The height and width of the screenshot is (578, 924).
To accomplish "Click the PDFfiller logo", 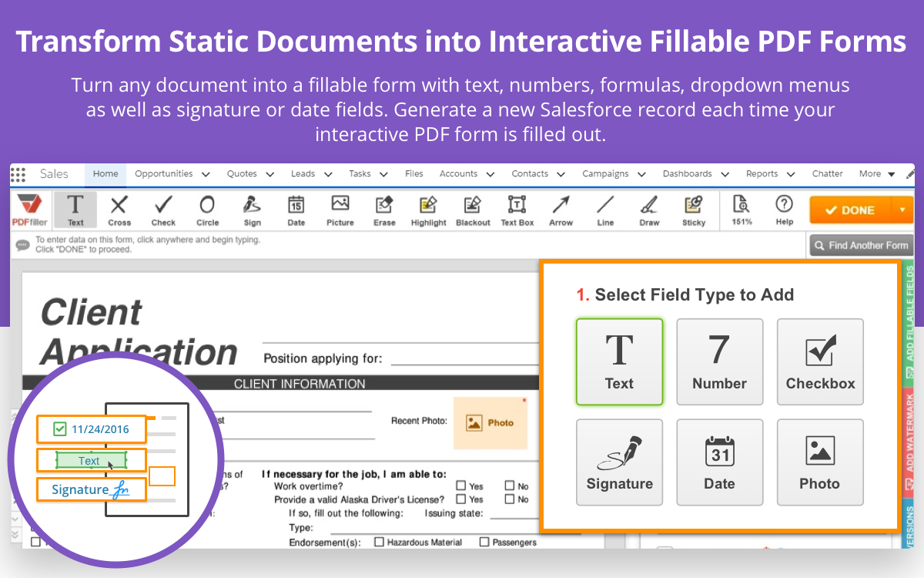I will click(x=31, y=210).
